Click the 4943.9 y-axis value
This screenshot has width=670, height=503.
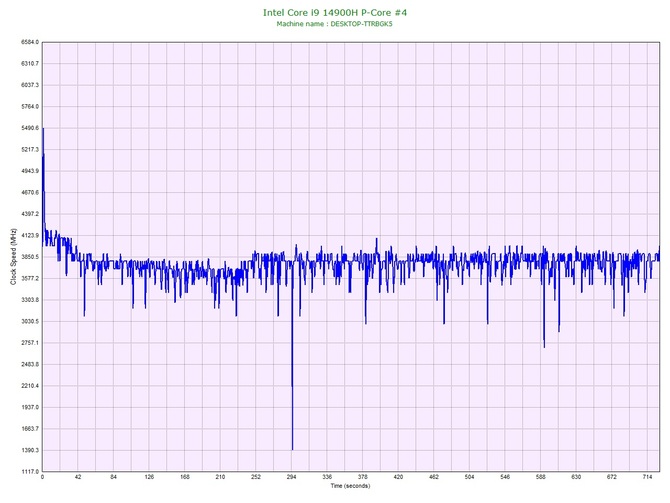30,171
